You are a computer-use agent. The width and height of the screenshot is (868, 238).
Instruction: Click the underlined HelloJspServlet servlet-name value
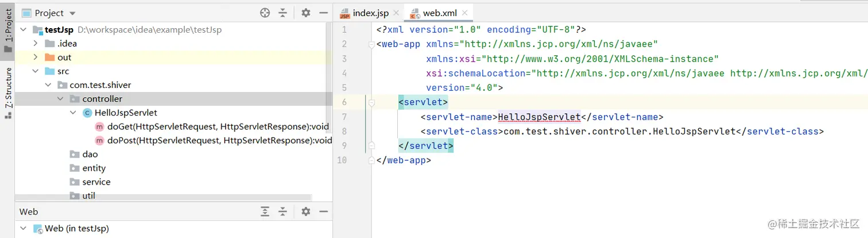(x=540, y=117)
